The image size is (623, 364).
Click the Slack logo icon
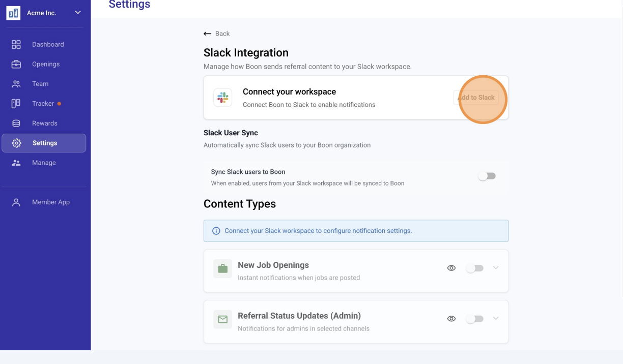[223, 98]
